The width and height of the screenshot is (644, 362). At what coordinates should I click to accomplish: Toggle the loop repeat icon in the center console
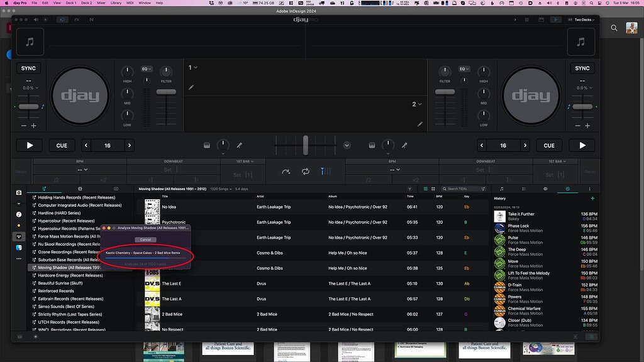pyautogui.click(x=306, y=171)
